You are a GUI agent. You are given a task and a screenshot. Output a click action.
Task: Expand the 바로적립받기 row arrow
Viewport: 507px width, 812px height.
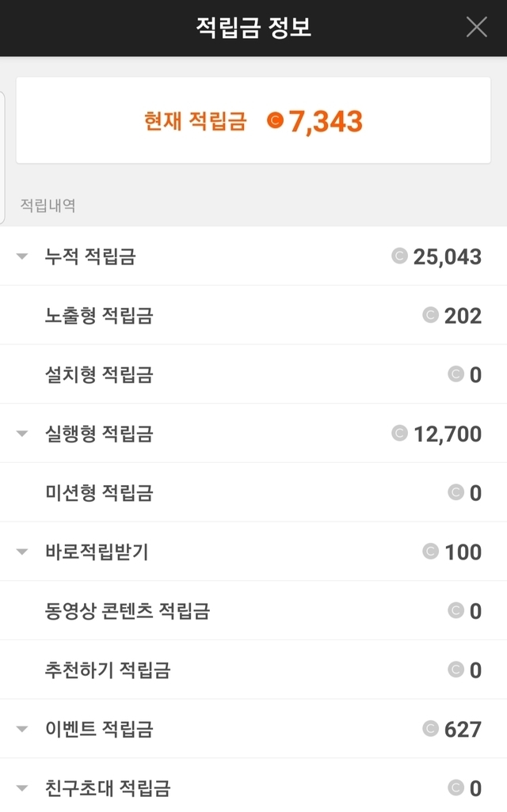[x=22, y=552]
